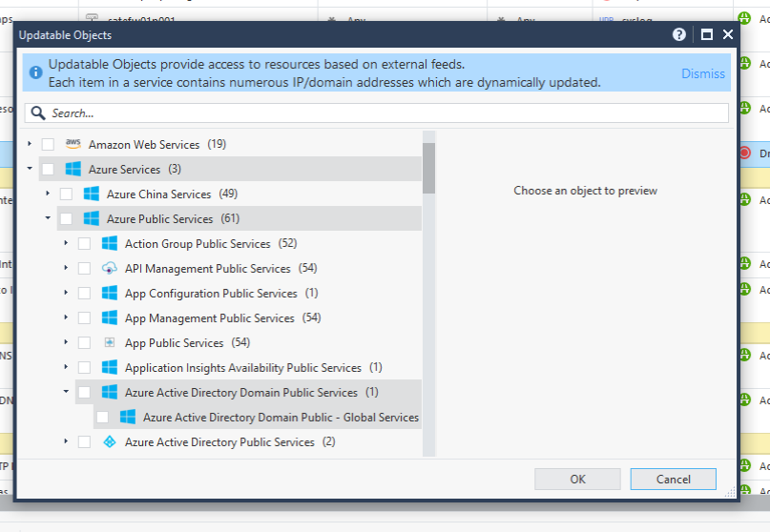Expand App Configuration Public Services node
Viewport: 770px width, 532px height.
coord(66,293)
